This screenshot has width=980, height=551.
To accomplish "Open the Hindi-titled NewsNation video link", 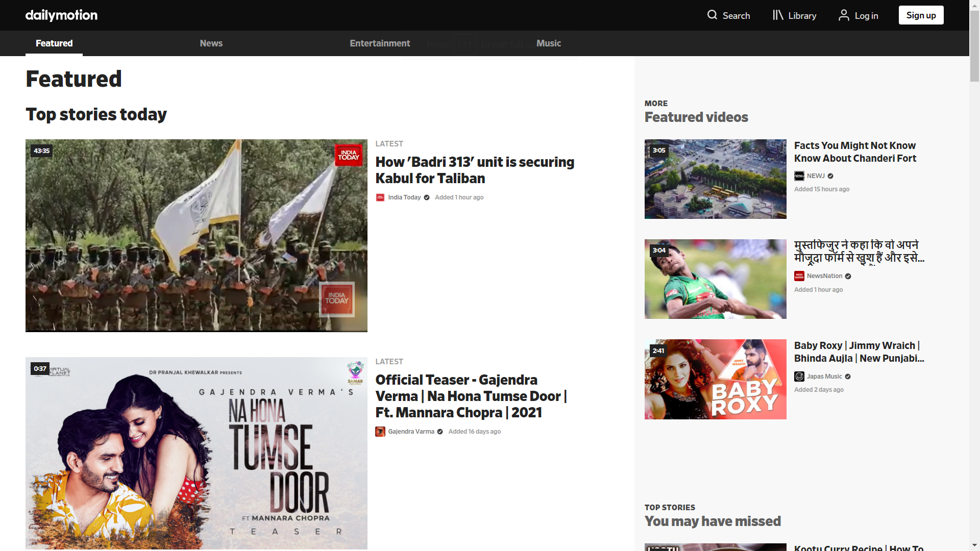I will click(859, 252).
